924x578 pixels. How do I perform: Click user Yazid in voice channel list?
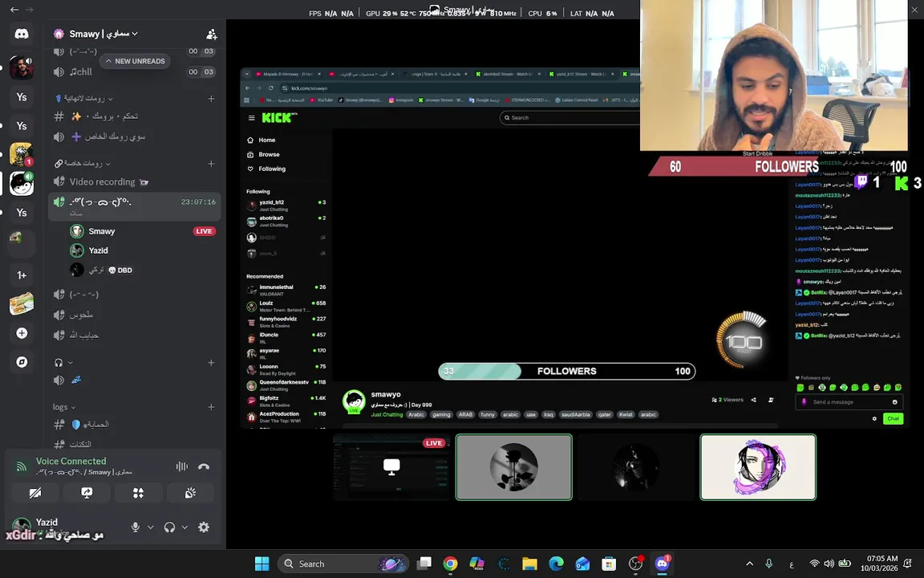coord(98,250)
